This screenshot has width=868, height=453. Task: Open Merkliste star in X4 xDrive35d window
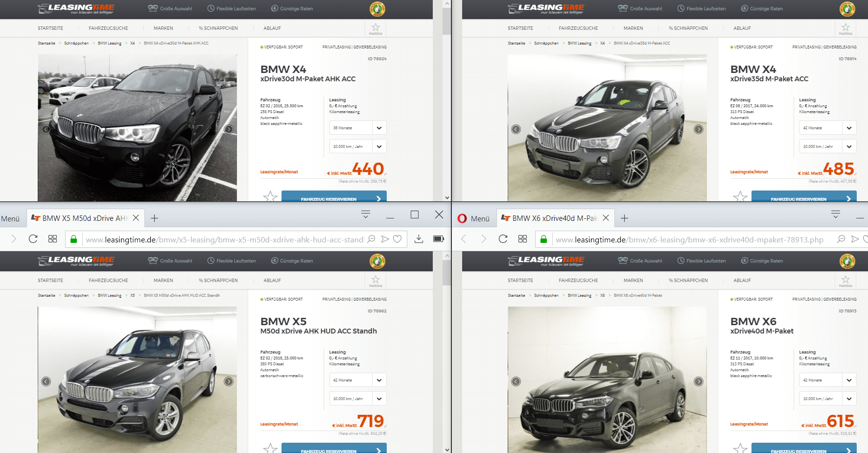click(845, 28)
